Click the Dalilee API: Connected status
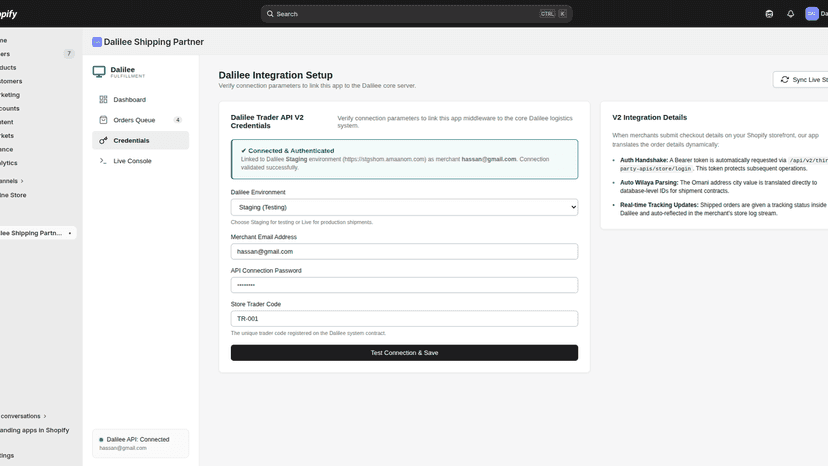This screenshot has height=466, width=828. 138,439
